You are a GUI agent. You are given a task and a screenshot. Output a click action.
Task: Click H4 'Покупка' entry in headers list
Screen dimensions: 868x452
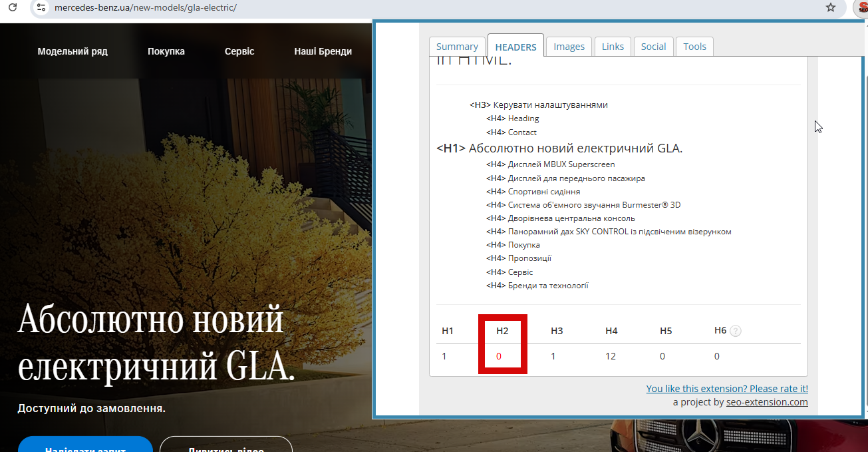513,245
